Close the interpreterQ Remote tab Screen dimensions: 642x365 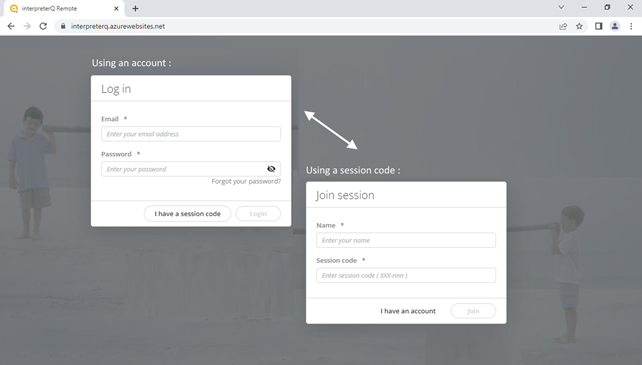116,8
